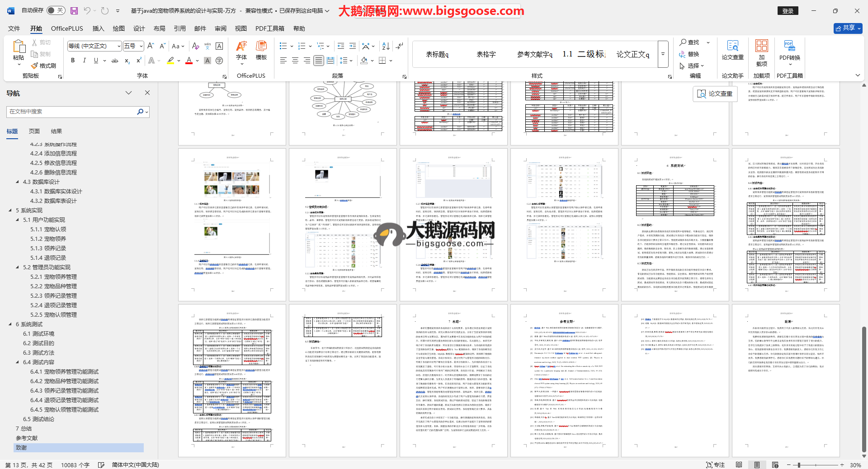Screen dimensions: 868x469
Task: Click the Sort icon in paragraph group
Action: pyautogui.click(x=386, y=46)
